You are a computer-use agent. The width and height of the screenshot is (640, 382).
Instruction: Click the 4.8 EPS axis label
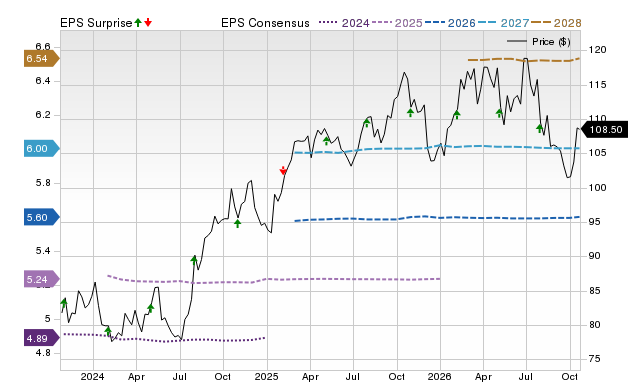pos(42,353)
